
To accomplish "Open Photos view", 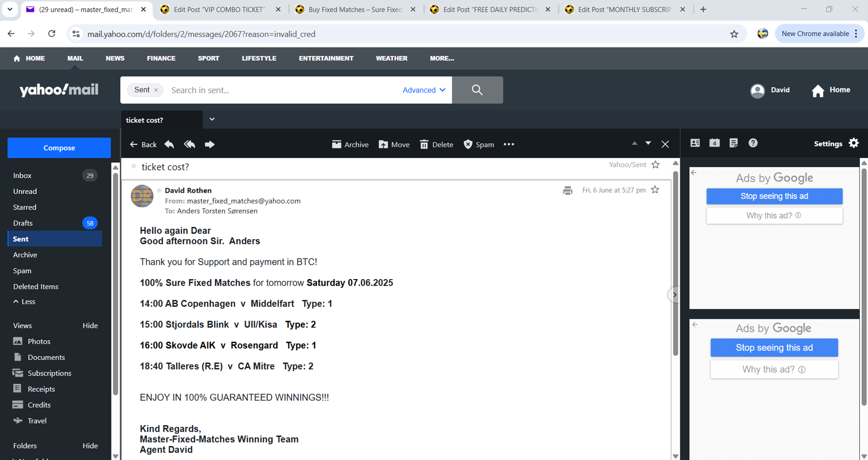I will pyautogui.click(x=32, y=341).
